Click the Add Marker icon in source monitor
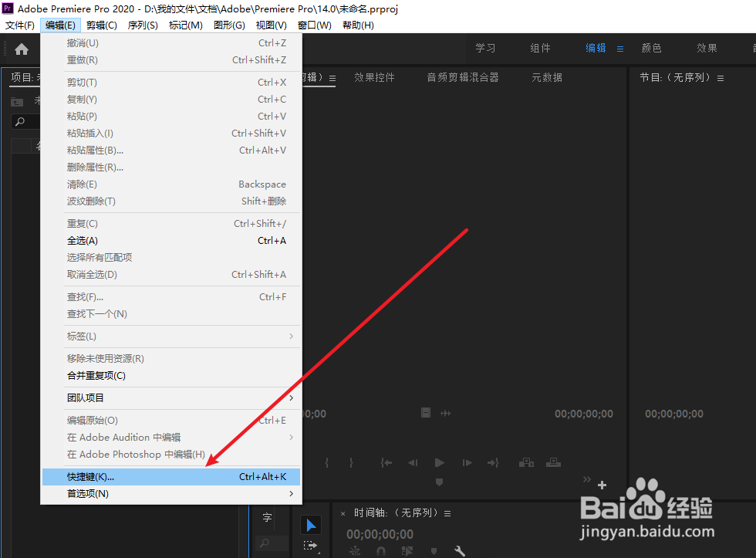Screen dimensions: 756x558 [439, 482]
